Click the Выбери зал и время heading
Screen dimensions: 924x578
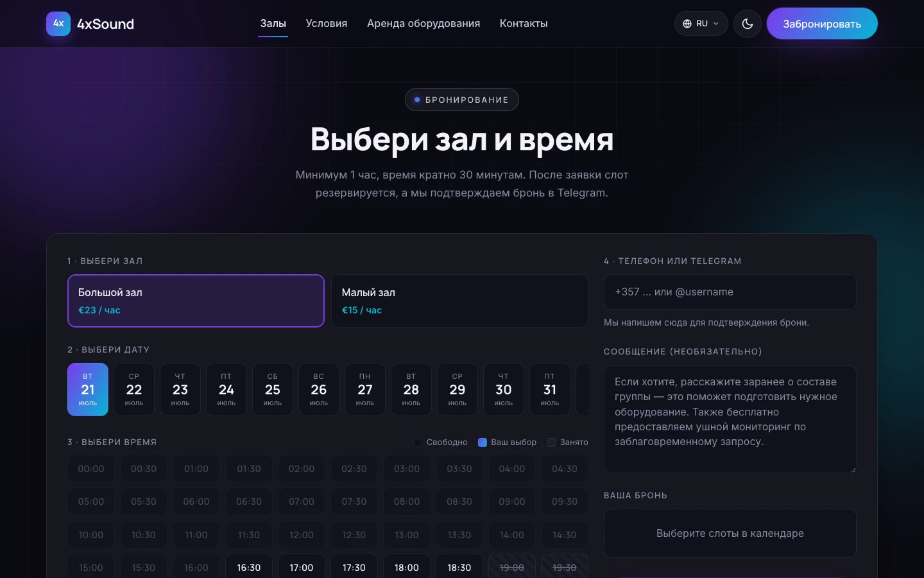pyautogui.click(x=462, y=139)
